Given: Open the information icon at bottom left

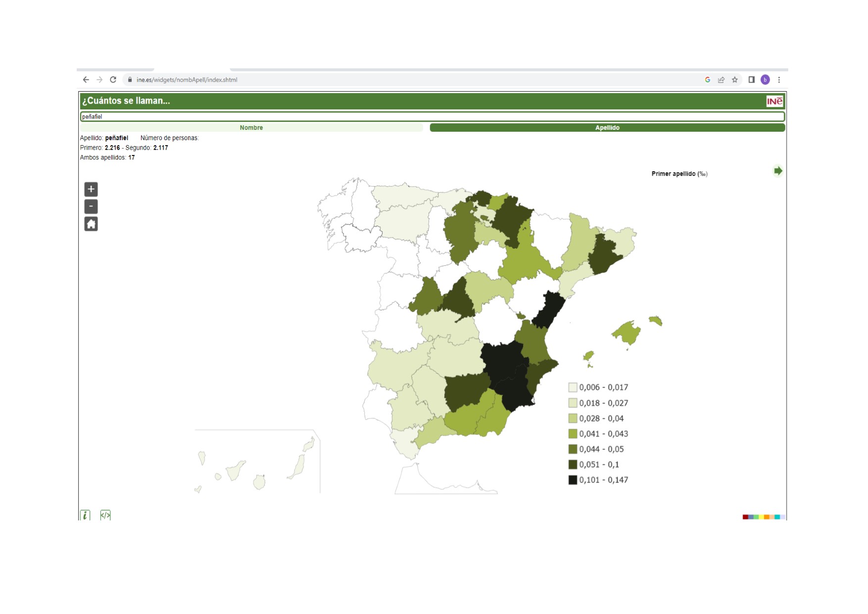Looking at the screenshot, I should (x=85, y=515).
